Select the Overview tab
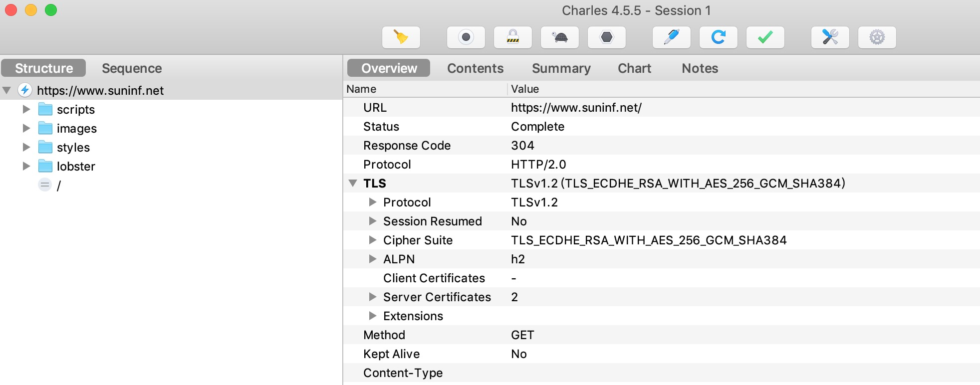The width and height of the screenshot is (980, 385). coord(389,68)
